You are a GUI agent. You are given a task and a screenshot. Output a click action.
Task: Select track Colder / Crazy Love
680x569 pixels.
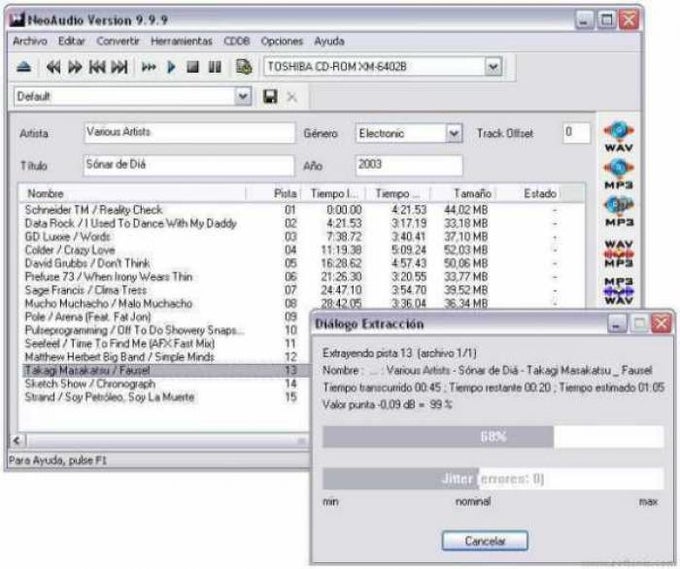click(70, 250)
